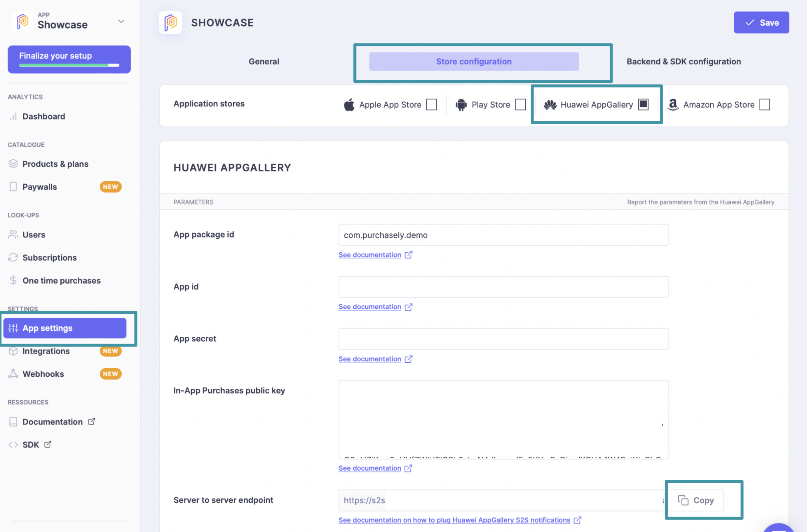Click into the App package id field

tap(504, 235)
